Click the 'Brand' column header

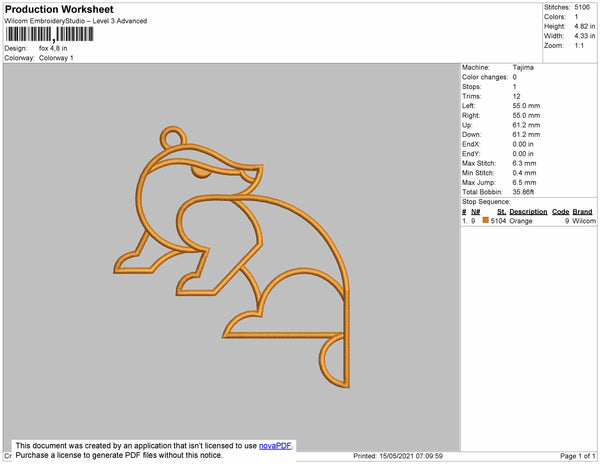(x=582, y=212)
